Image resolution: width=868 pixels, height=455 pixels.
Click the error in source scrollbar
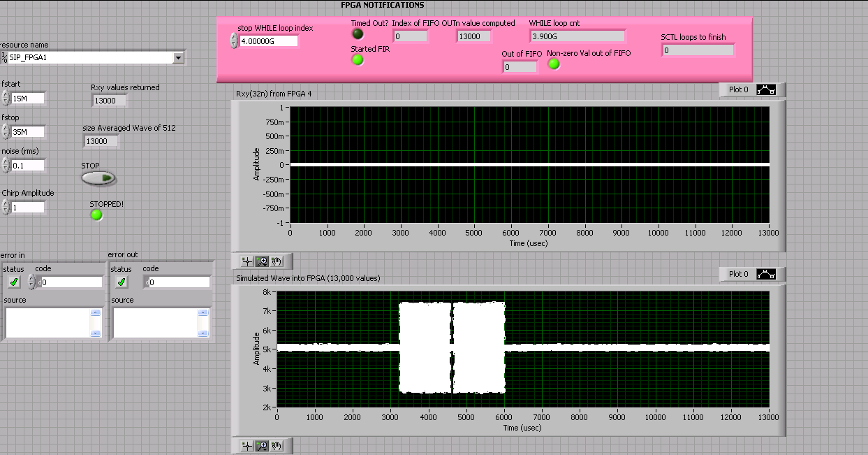click(96, 323)
